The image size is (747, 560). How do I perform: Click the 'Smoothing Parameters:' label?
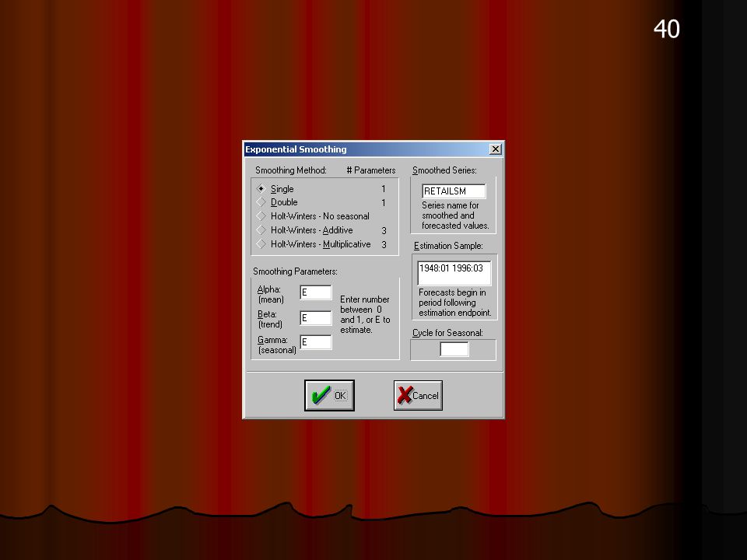295,271
